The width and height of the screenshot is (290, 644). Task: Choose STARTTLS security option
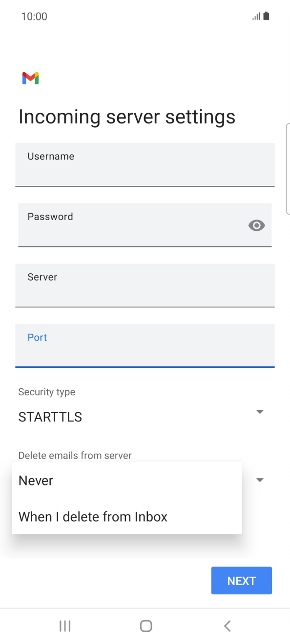tap(50, 417)
